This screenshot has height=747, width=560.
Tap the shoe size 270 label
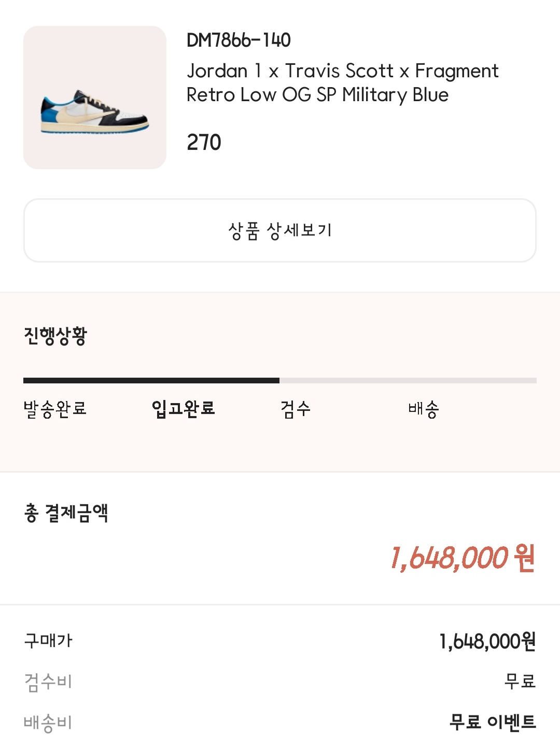click(x=204, y=142)
